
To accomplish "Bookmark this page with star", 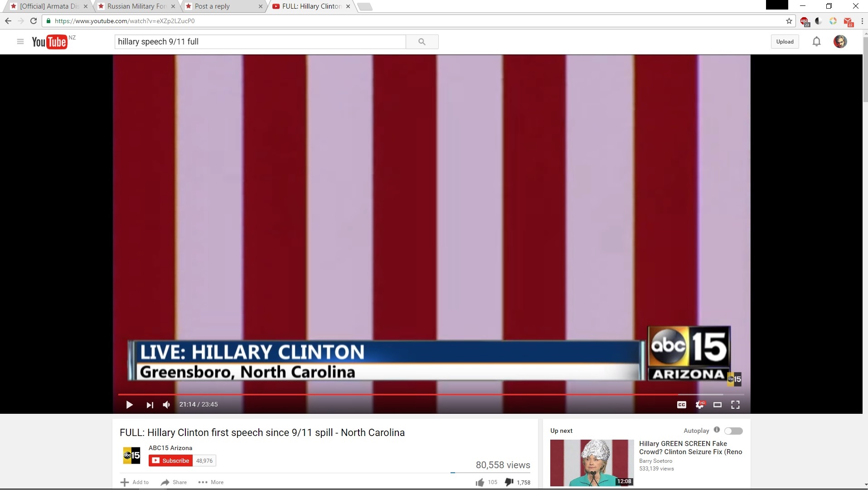I will click(x=789, y=21).
